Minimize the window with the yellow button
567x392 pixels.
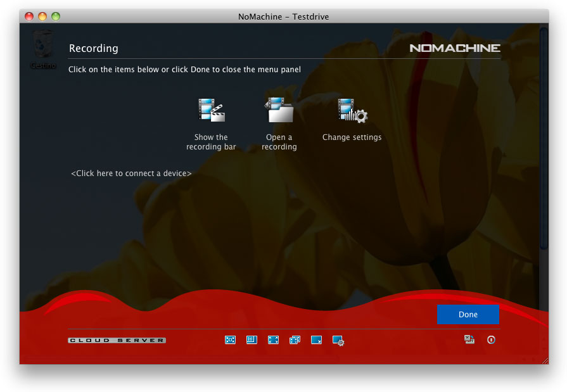pos(42,16)
